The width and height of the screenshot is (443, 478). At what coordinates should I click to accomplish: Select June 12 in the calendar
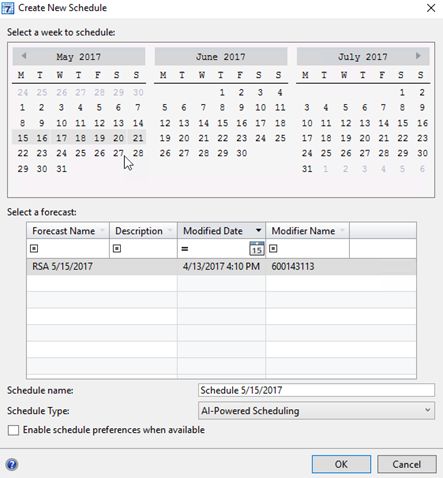165,123
